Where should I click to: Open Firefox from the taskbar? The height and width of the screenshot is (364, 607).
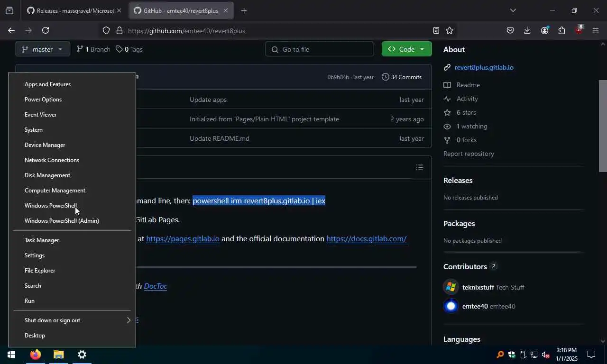pos(35,355)
